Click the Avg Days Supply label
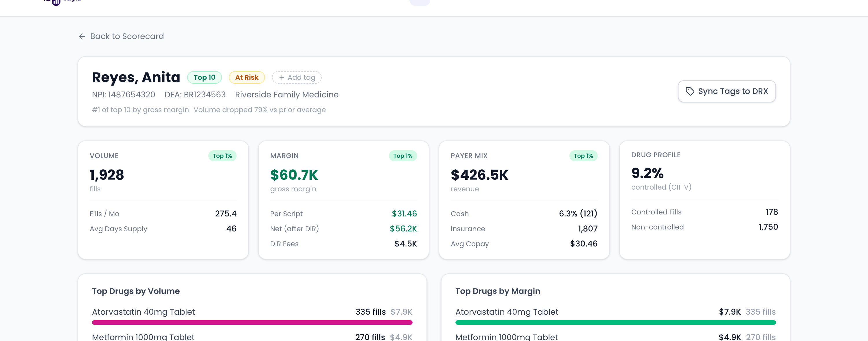868x341 pixels. coord(119,229)
